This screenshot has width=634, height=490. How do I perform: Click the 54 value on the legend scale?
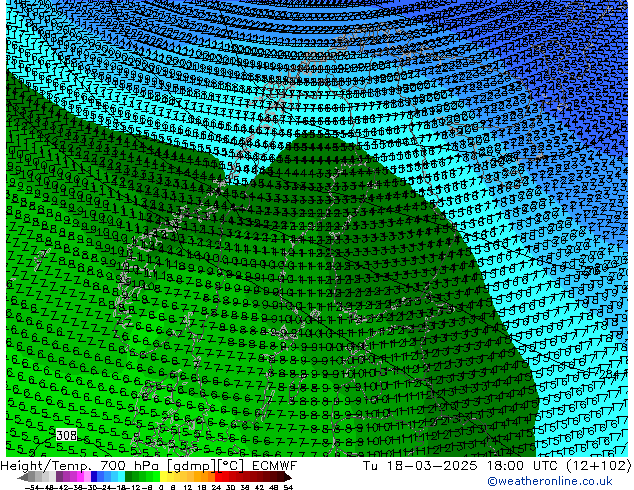click(287, 487)
